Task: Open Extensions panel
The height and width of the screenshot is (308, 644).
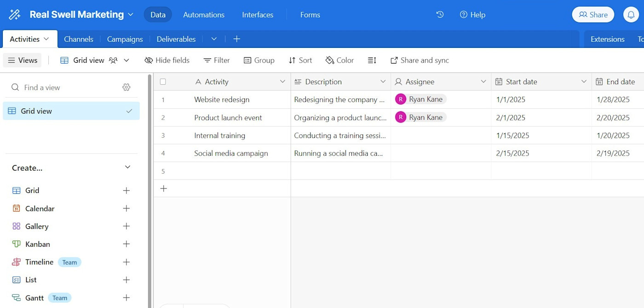Action: coord(608,39)
